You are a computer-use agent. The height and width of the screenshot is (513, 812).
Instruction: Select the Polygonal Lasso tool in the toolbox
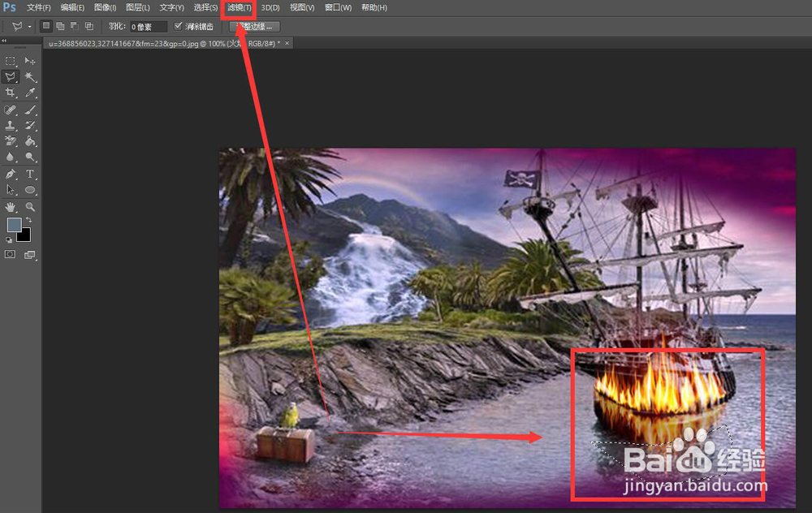(10, 77)
